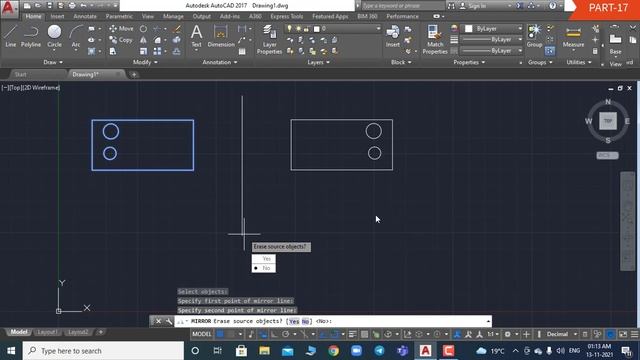Image resolution: width=640 pixels, height=360 pixels.
Task: Expand the Properties panel
Action: pyautogui.click(x=469, y=62)
